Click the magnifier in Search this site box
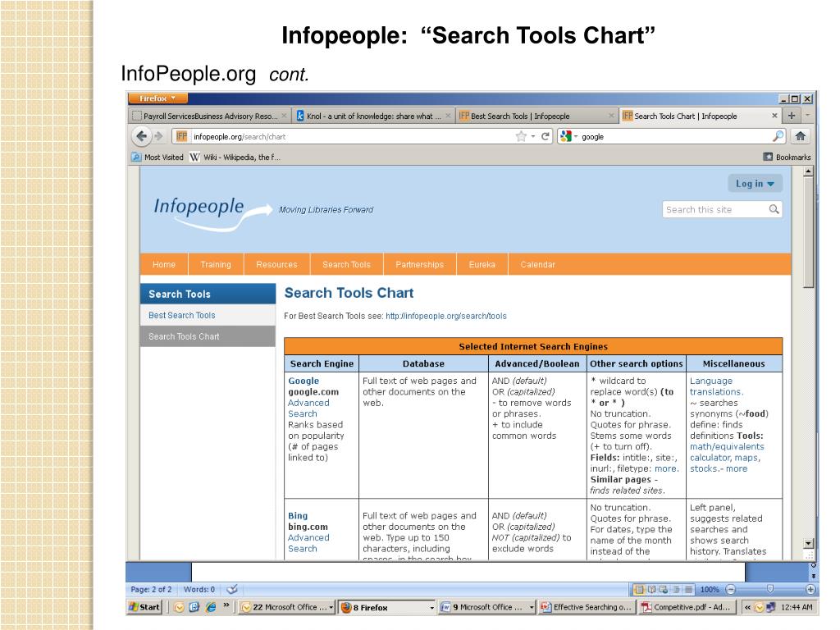The height and width of the screenshot is (630, 840). 774,209
